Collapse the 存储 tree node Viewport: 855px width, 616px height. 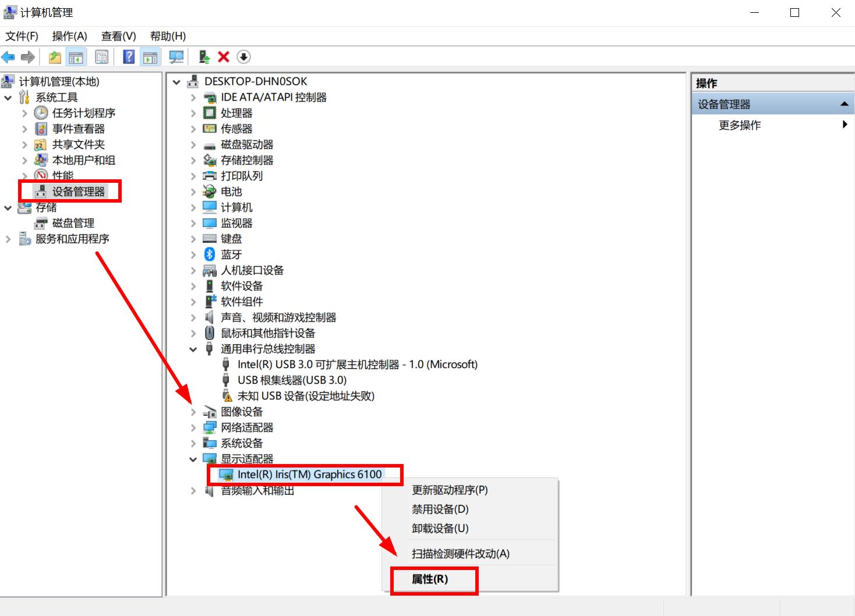pos(8,208)
